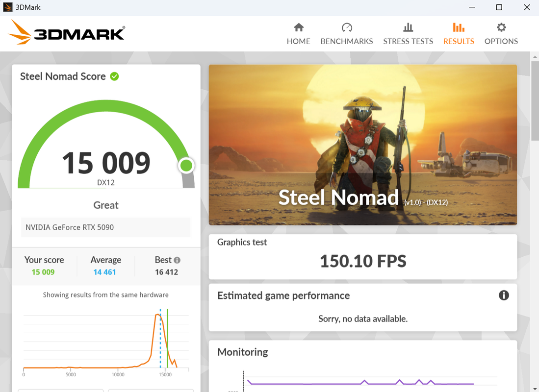
Task: Open the STRESS TESTS tab
Action: click(x=408, y=34)
